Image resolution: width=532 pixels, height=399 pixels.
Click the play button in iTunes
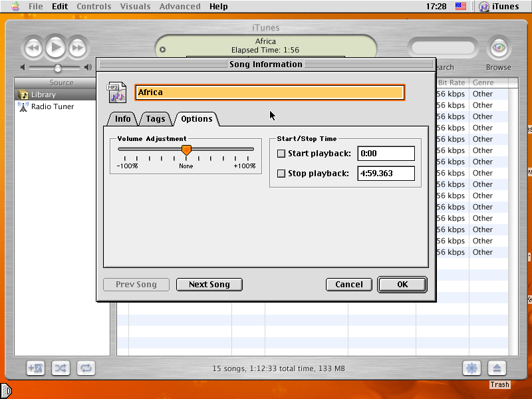55,47
